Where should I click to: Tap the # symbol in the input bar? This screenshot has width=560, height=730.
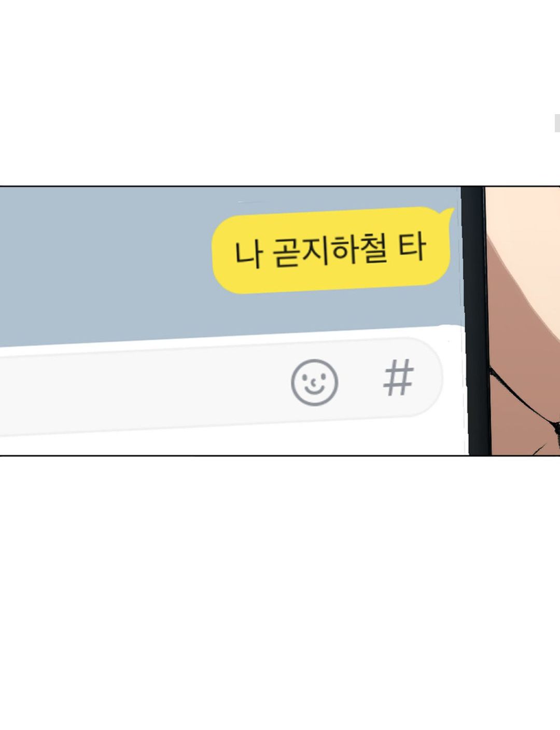point(398,378)
